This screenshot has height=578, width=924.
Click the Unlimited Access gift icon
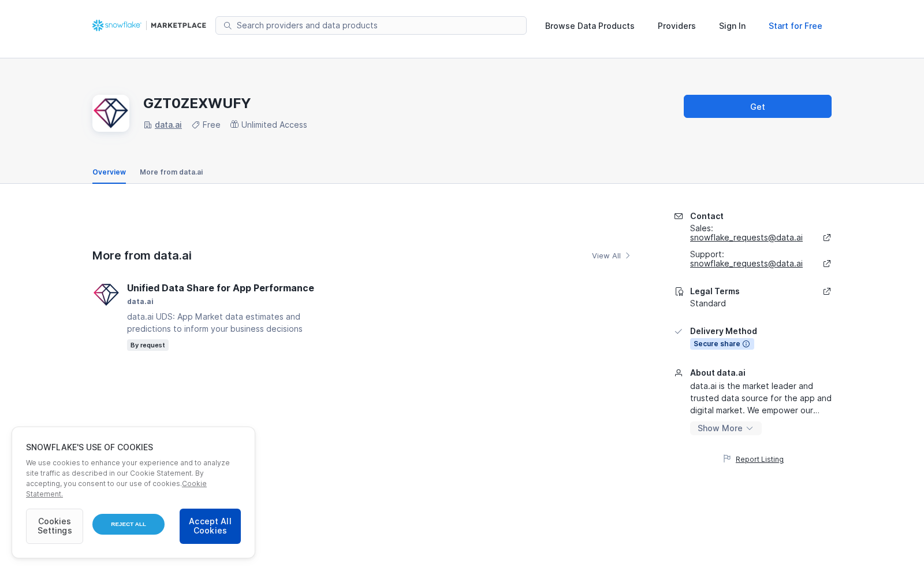pos(234,124)
